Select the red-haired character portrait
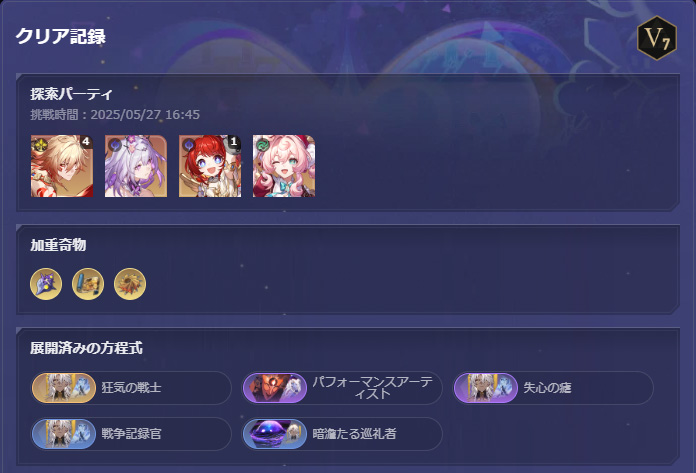This screenshot has height=473, width=696. pos(210,166)
